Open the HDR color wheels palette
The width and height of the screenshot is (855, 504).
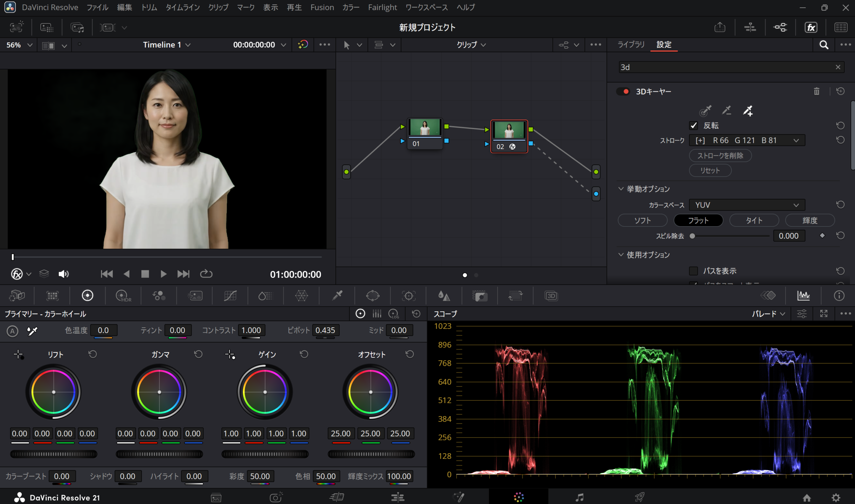coord(123,296)
